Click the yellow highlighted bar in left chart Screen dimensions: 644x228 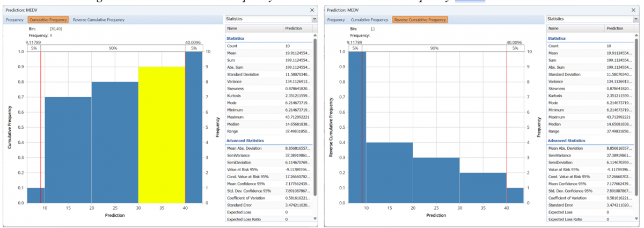[162, 134]
